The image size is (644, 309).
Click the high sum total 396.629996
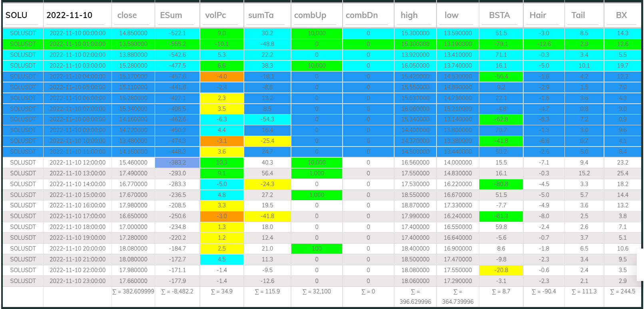pyautogui.click(x=415, y=297)
